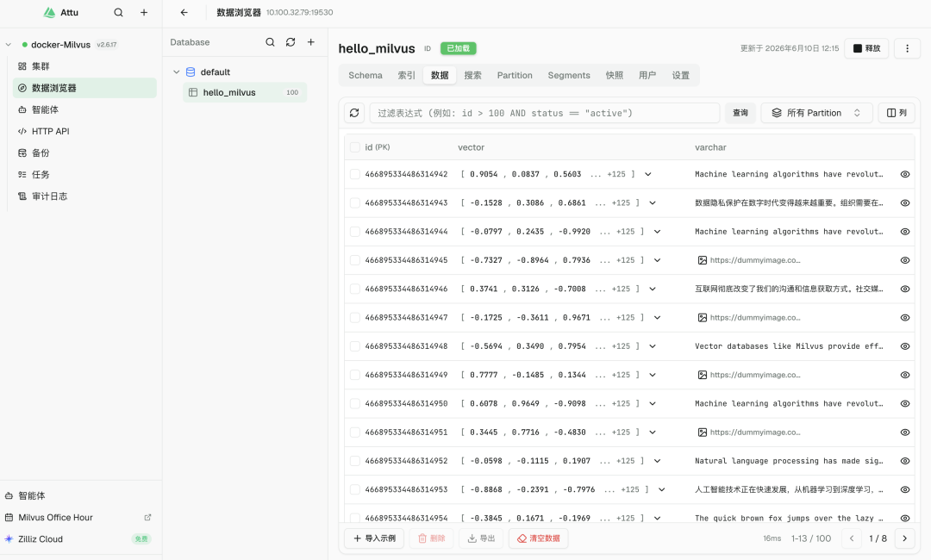This screenshot has width=931, height=560.
Task: Expand vector of row 466895334486314943
Action: coord(653,202)
